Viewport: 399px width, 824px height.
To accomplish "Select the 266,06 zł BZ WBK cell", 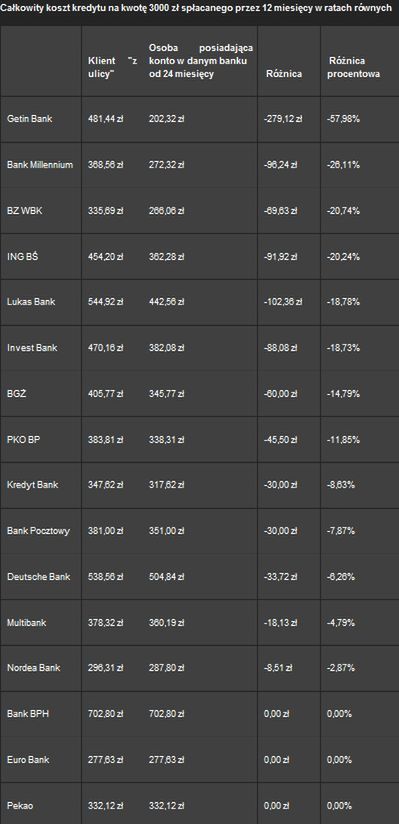I will coord(166,211).
